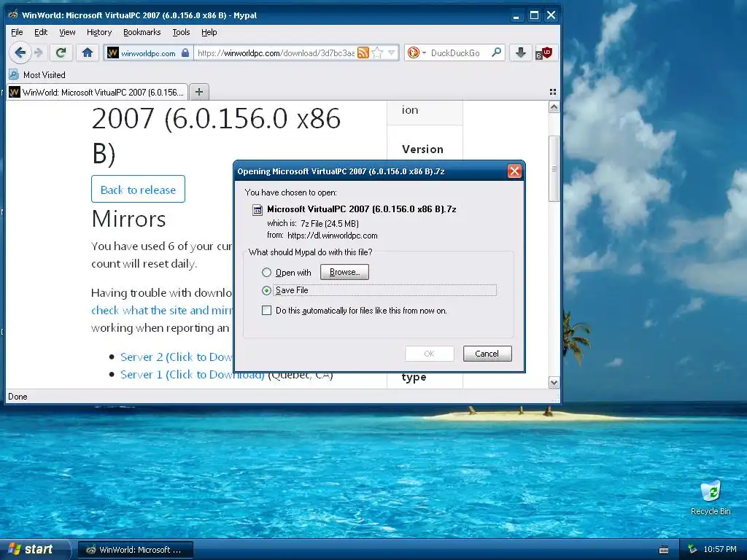747x560 pixels.
Task: Click the Server 1 download link
Action: (192, 374)
